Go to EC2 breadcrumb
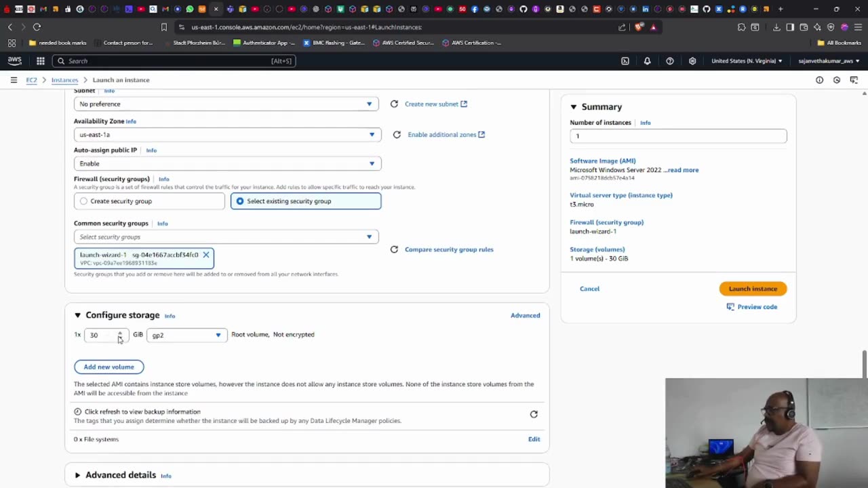This screenshot has height=488, width=868. (31, 80)
